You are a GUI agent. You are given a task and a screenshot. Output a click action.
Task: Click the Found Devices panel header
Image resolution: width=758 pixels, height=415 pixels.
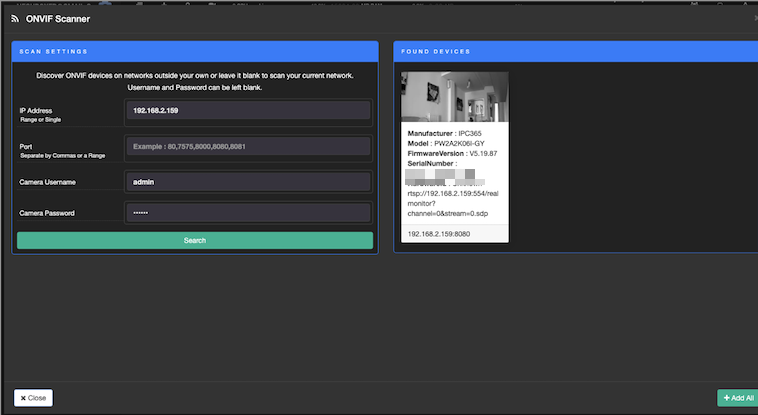[x=575, y=51]
